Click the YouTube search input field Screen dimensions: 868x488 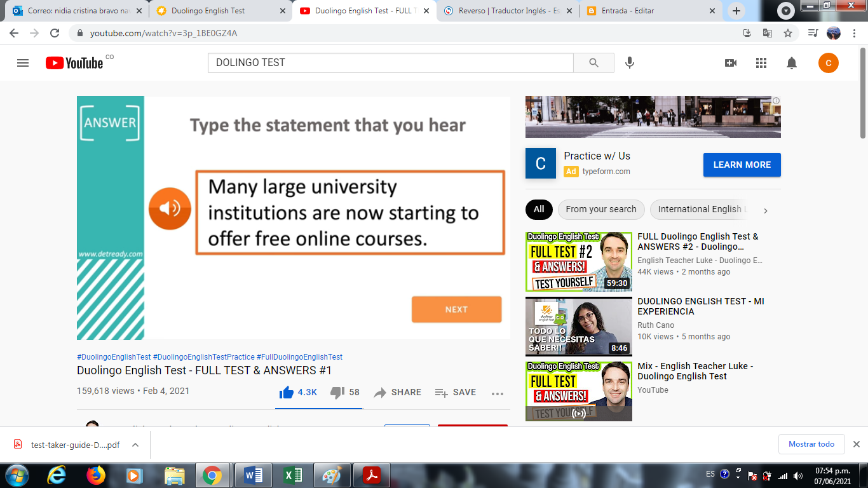tap(391, 63)
